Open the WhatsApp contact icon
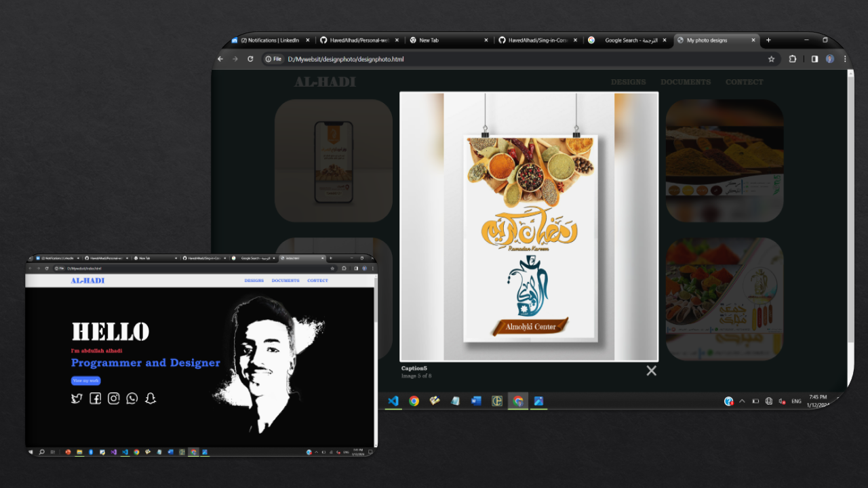This screenshot has width=868, height=488. pos(132,399)
